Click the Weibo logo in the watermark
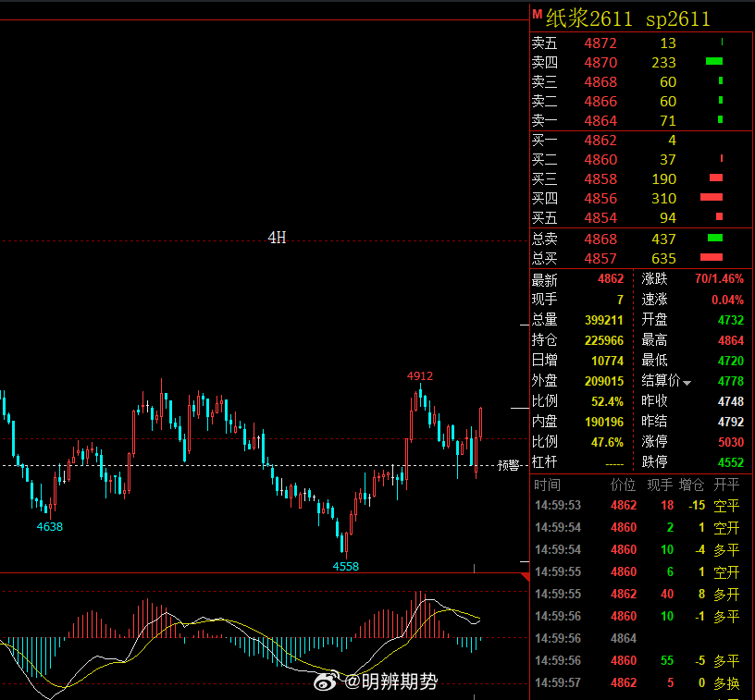The height and width of the screenshot is (700, 755). (x=326, y=682)
